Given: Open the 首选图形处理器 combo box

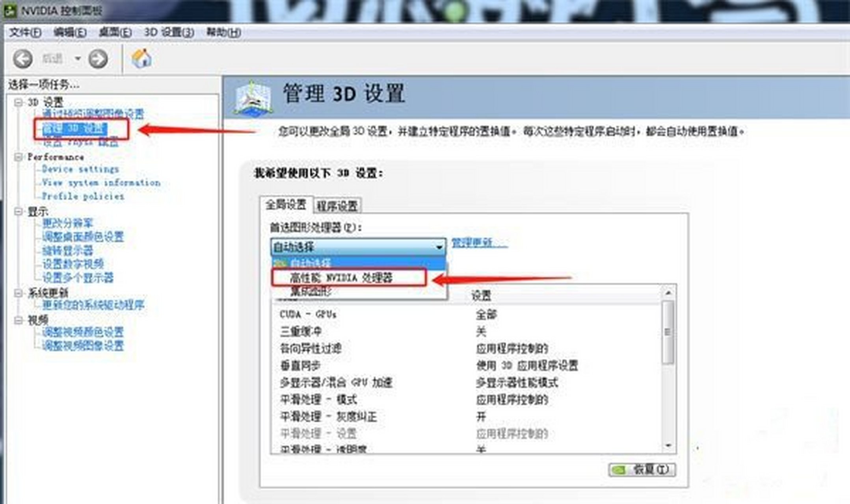Looking at the screenshot, I should (x=358, y=247).
